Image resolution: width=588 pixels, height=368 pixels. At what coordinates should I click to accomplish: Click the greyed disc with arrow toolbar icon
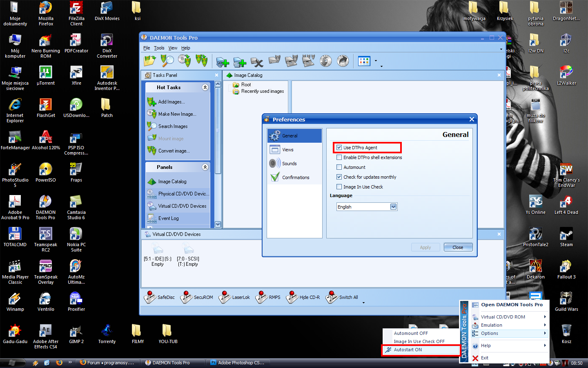(325, 61)
